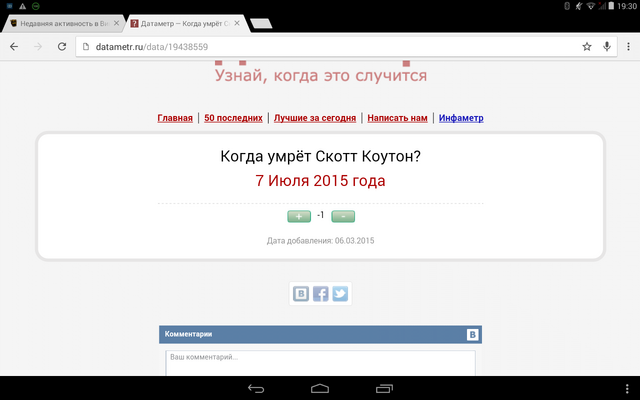Click the page icon in the address bar
Screen dimensions: 640x400
[86, 47]
